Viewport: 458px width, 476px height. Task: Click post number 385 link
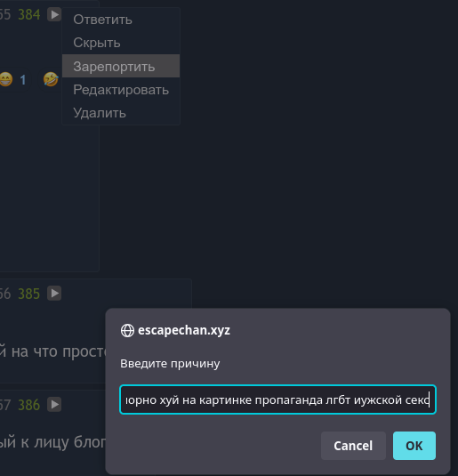[29, 294]
